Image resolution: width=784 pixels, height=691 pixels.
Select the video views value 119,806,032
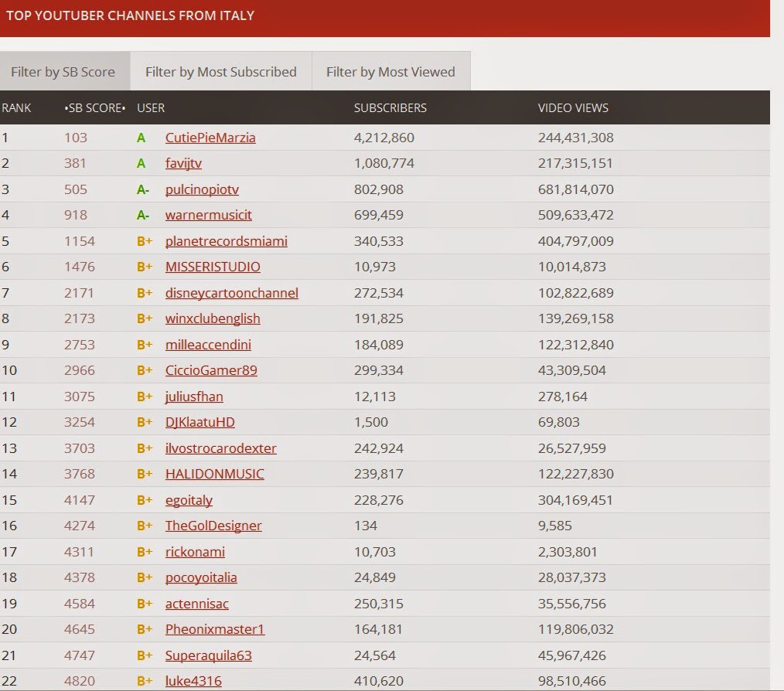coord(576,629)
